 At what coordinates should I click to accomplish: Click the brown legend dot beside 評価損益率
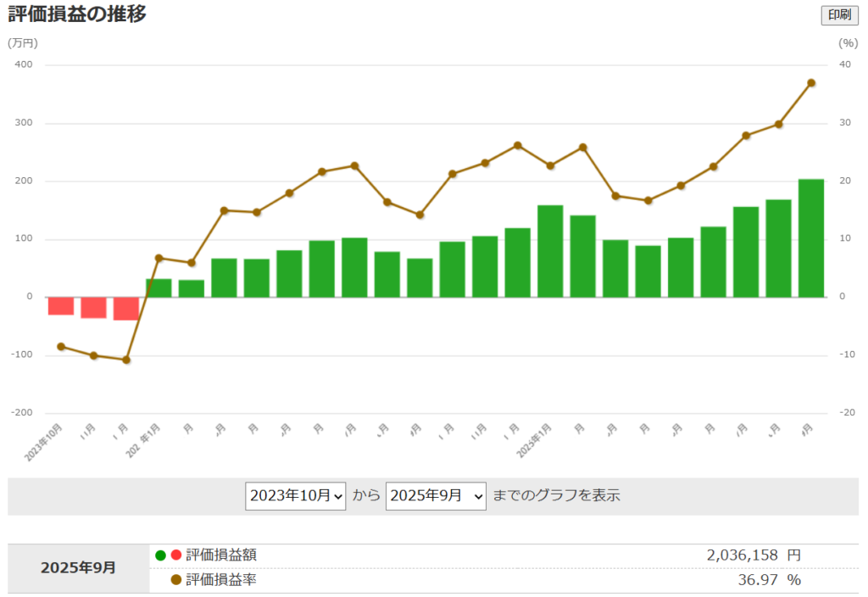(x=176, y=580)
